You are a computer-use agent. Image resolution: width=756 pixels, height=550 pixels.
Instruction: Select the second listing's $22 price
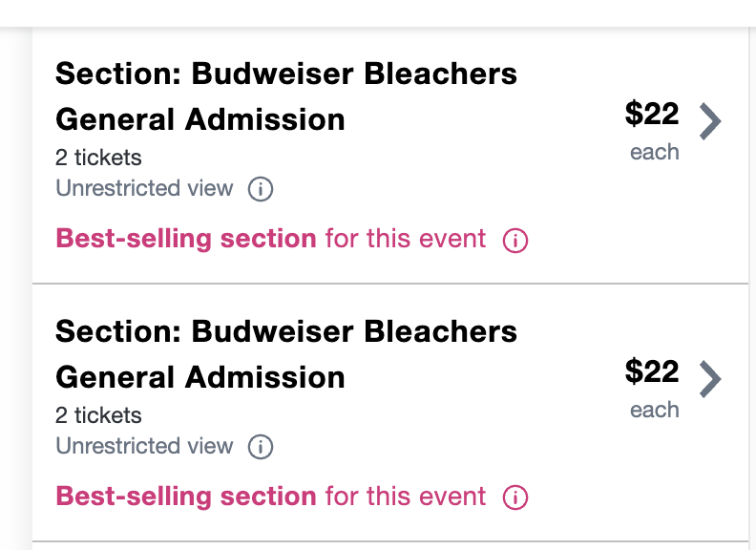coord(652,371)
